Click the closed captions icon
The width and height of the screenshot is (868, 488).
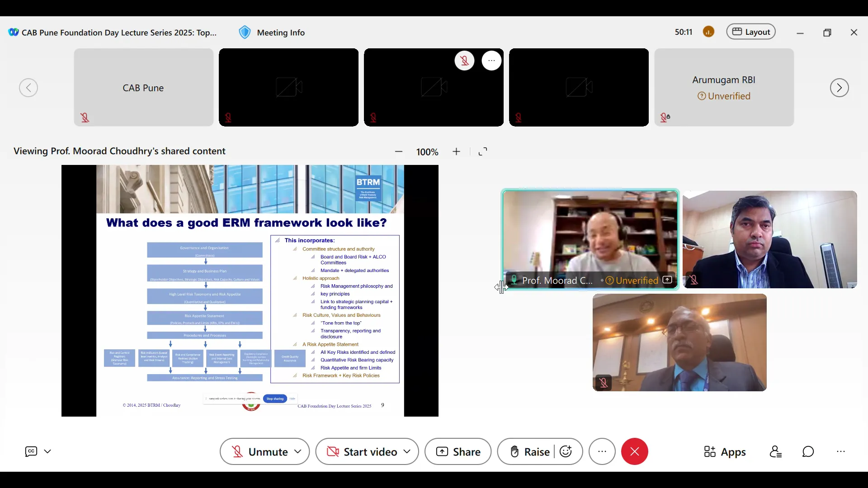31,451
